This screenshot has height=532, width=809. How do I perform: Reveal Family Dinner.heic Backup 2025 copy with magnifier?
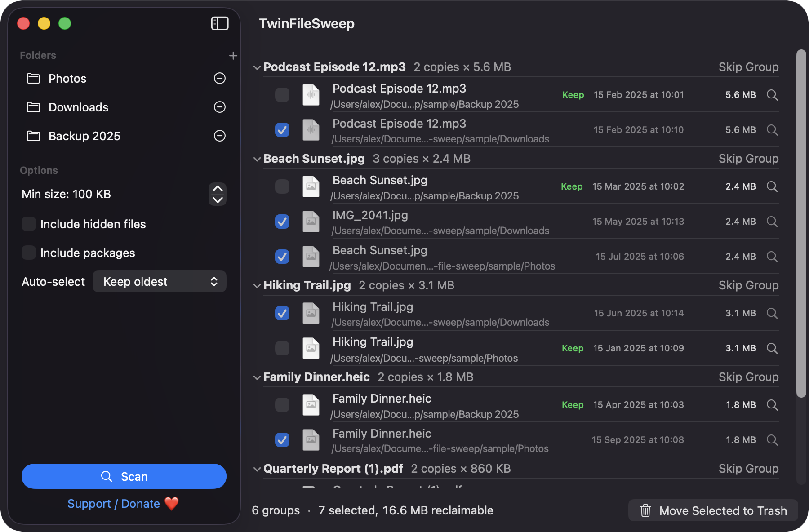click(772, 405)
